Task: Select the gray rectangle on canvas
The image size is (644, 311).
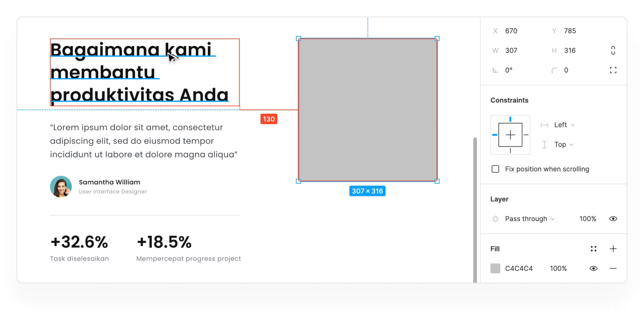Action: pos(368,110)
